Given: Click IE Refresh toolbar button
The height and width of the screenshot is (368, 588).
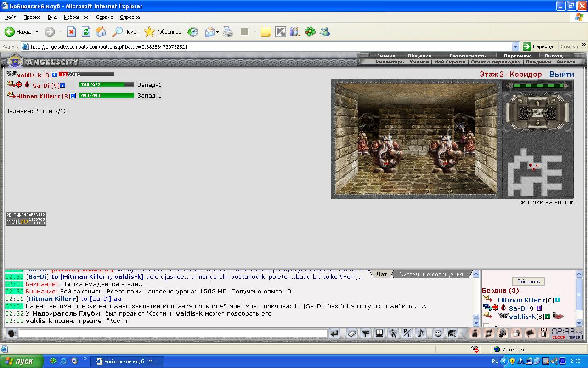Looking at the screenshot, I should point(86,32).
